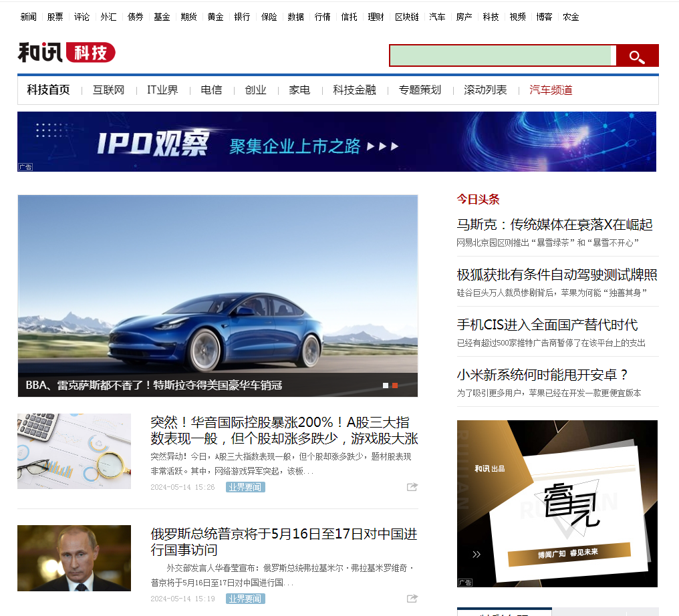Switch to the 科技金融 tab
The image size is (679, 616).
[x=355, y=90]
